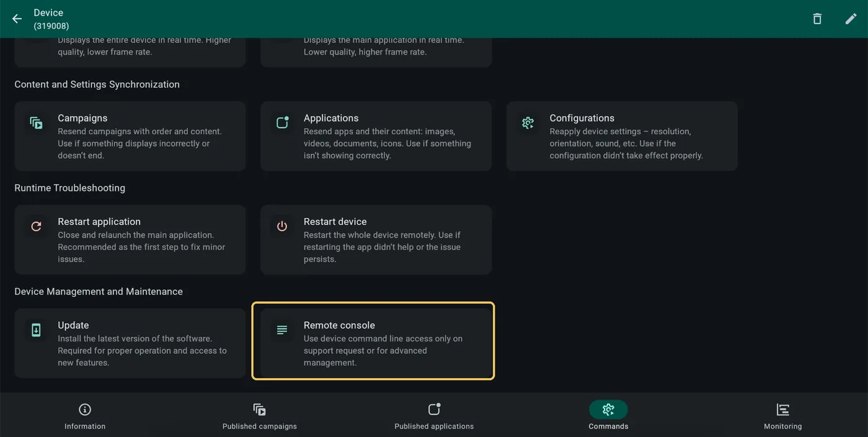Viewport: 868px width, 437px height.
Task: Click the Device title text
Action: point(48,12)
